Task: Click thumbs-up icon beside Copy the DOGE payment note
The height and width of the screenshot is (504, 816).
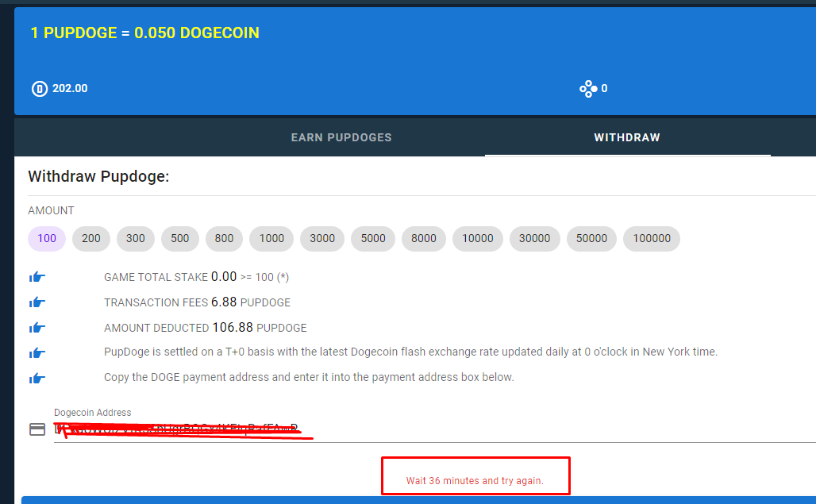Action: 37,378
